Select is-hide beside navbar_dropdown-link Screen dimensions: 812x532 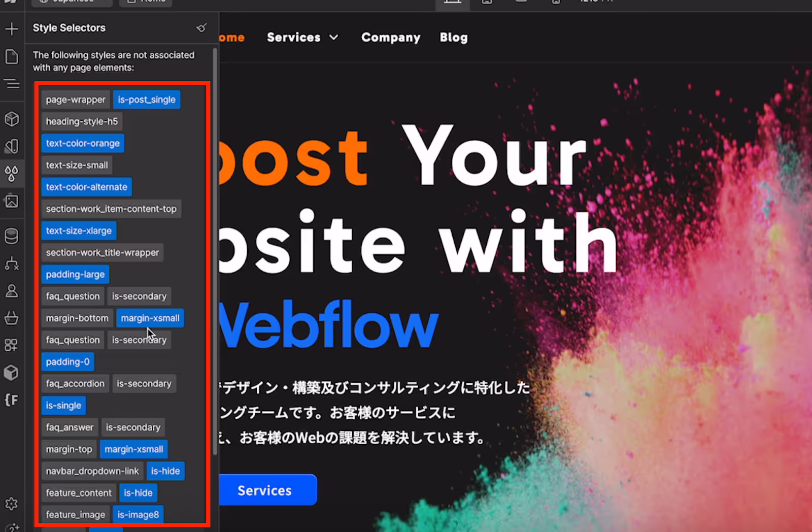pos(165,471)
